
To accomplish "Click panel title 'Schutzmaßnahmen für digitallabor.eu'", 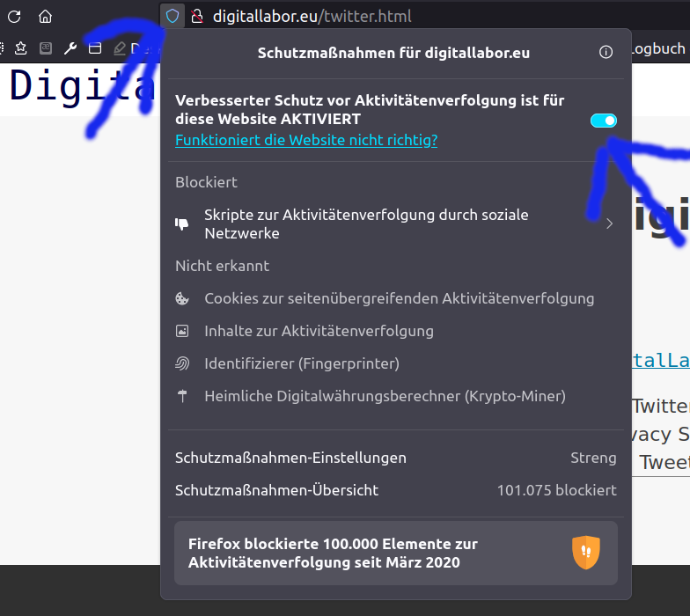I will (393, 53).
